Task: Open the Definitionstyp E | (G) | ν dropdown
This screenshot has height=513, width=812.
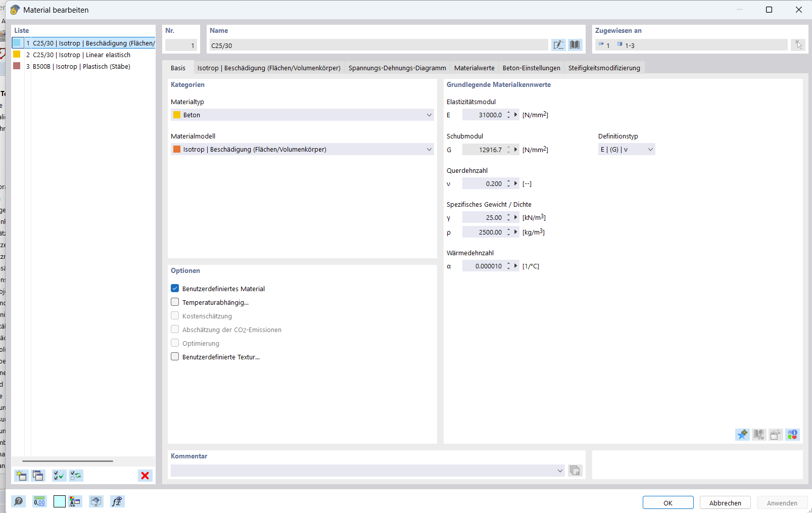Action: pos(626,150)
